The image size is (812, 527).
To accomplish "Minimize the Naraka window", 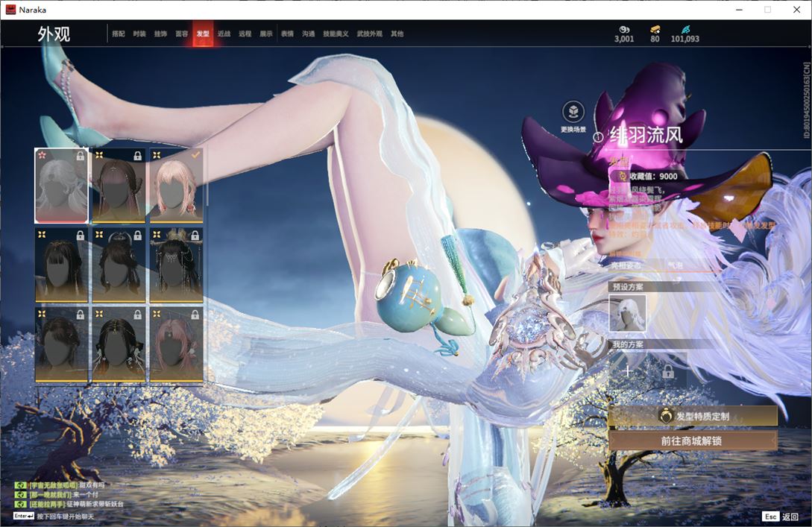I will pyautogui.click(x=739, y=10).
